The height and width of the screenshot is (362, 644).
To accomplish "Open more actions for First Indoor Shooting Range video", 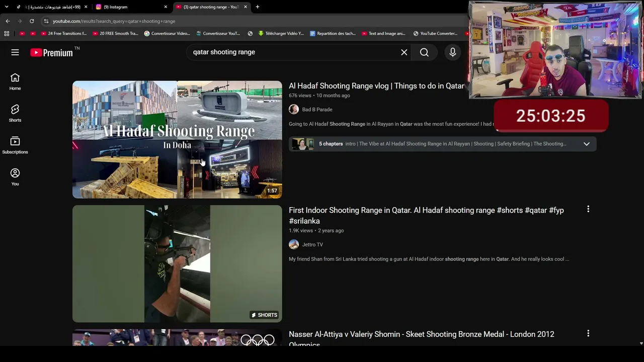I will click(x=588, y=209).
